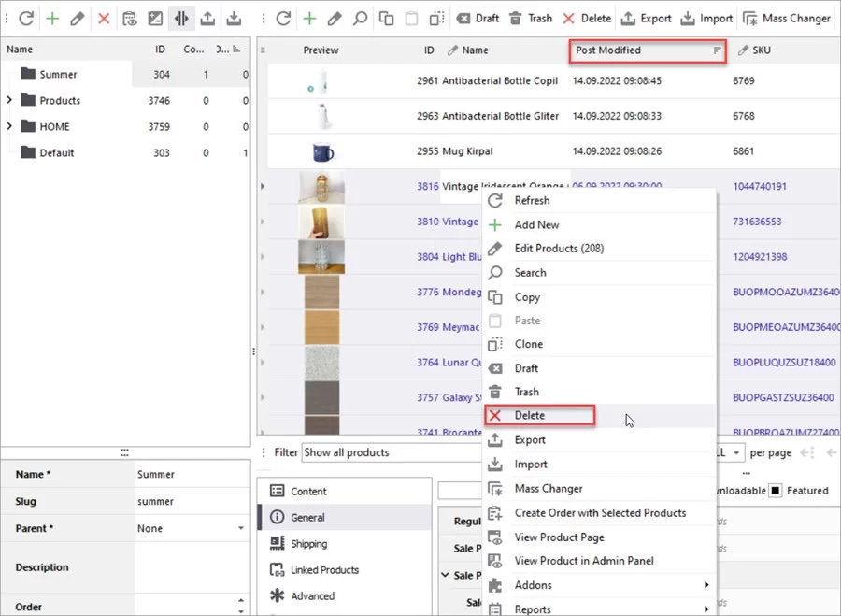Screen dimensions: 841x616
Task: Click the Edit pencil icon in left toolbar
Action: pyautogui.click(x=78, y=18)
